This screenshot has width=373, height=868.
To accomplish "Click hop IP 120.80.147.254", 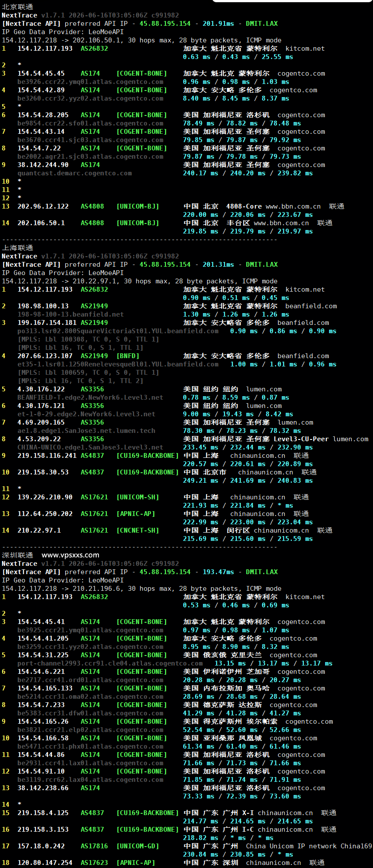I will point(45,863).
